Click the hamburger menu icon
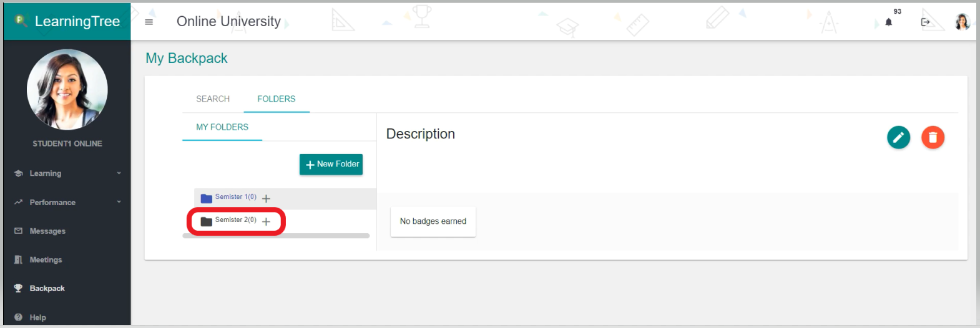The height and width of the screenshot is (328, 980). point(149,22)
